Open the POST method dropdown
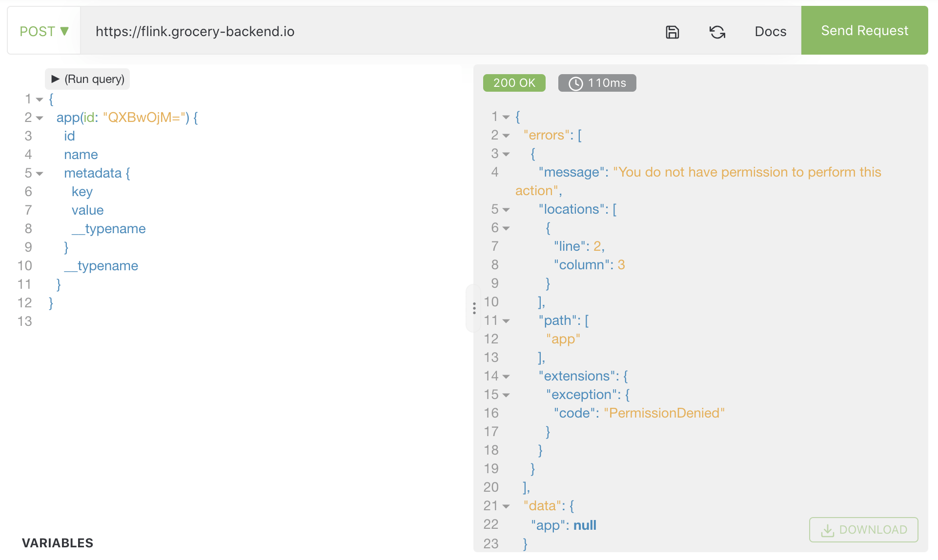The width and height of the screenshot is (938, 560). click(x=44, y=31)
